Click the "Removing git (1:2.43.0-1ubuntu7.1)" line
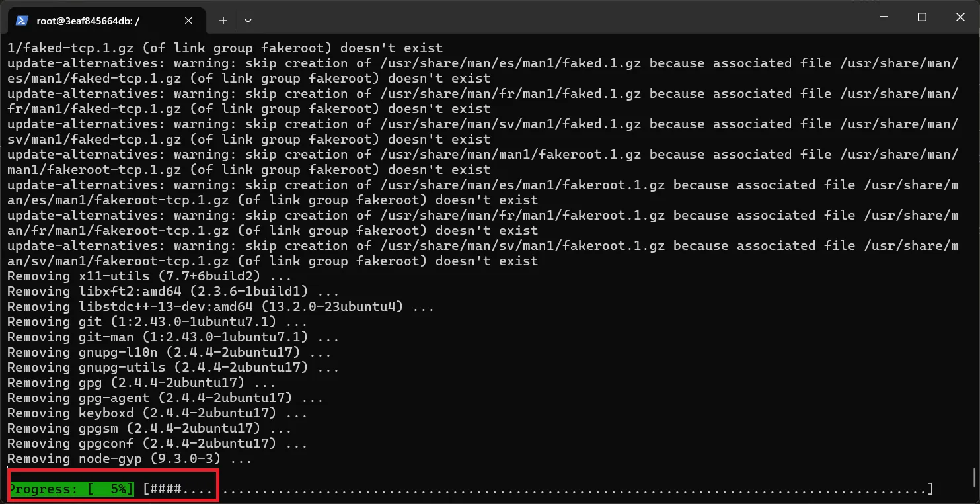980x504 pixels. [157, 322]
